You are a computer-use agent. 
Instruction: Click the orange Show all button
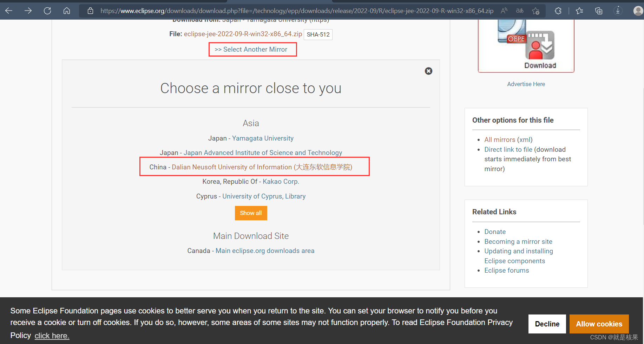pos(251,213)
